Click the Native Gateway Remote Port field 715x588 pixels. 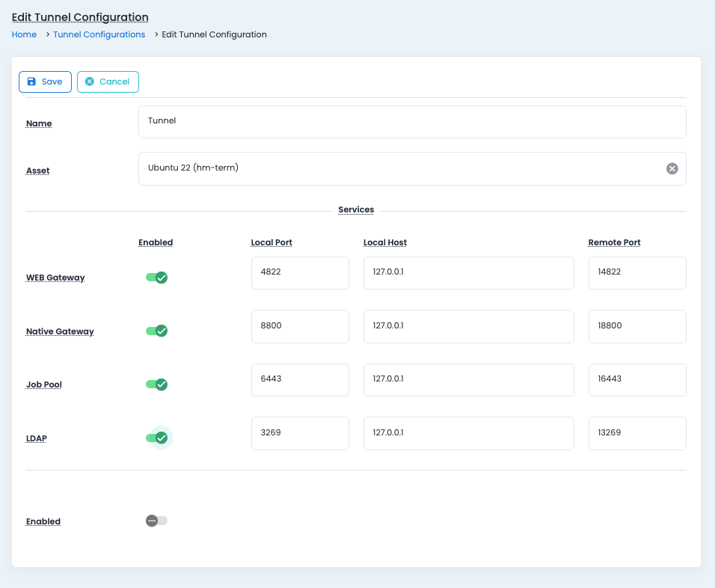636,326
